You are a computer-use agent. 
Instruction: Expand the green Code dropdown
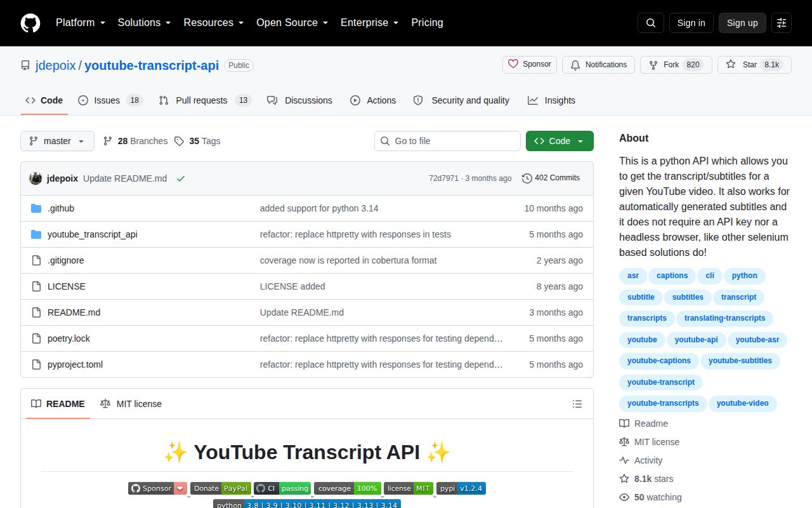(560, 141)
